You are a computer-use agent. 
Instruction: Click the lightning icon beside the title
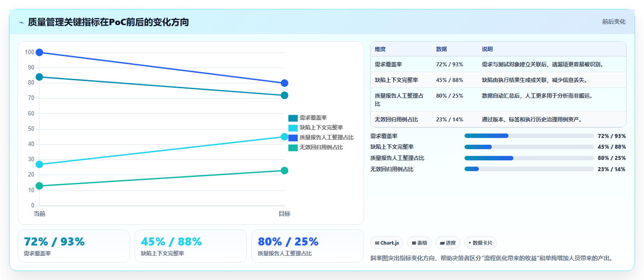point(21,22)
